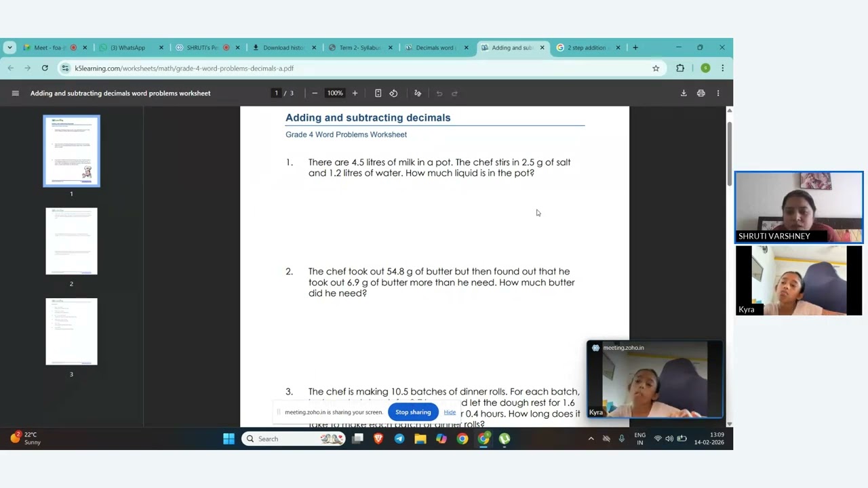Open PDF viewer more actions menu

point(718,94)
